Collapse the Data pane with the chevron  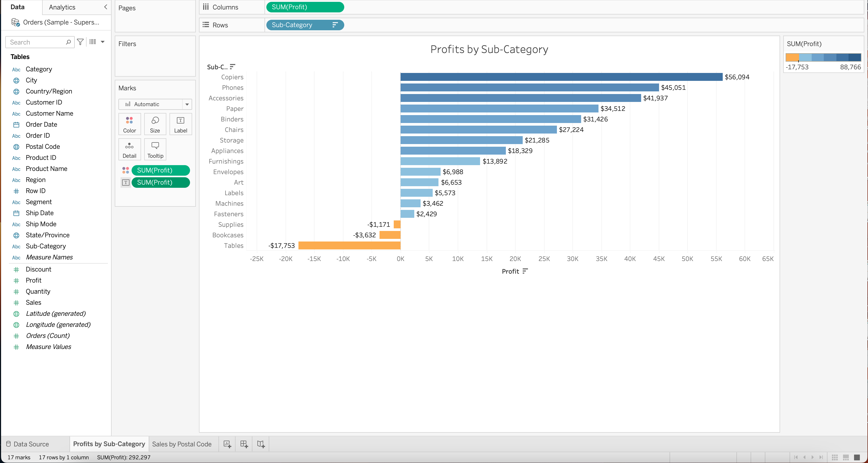[106, 7]
